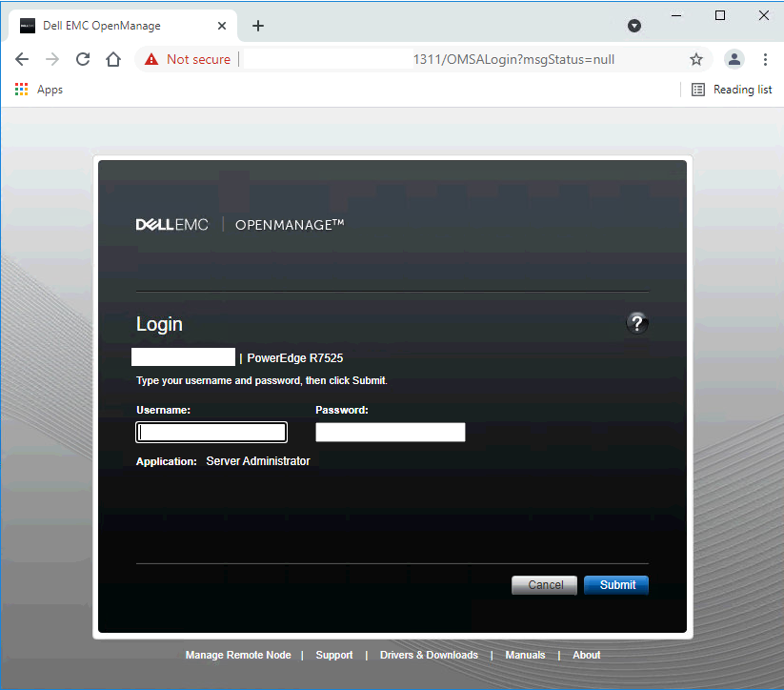This screenshot has height=690, width=784.
Task: Go to the browser home page icon
Action: pyautogui.click(x=113, y=59)
